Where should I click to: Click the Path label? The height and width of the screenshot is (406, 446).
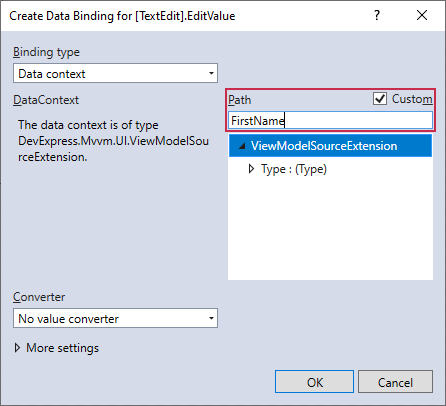pos(239,100)
